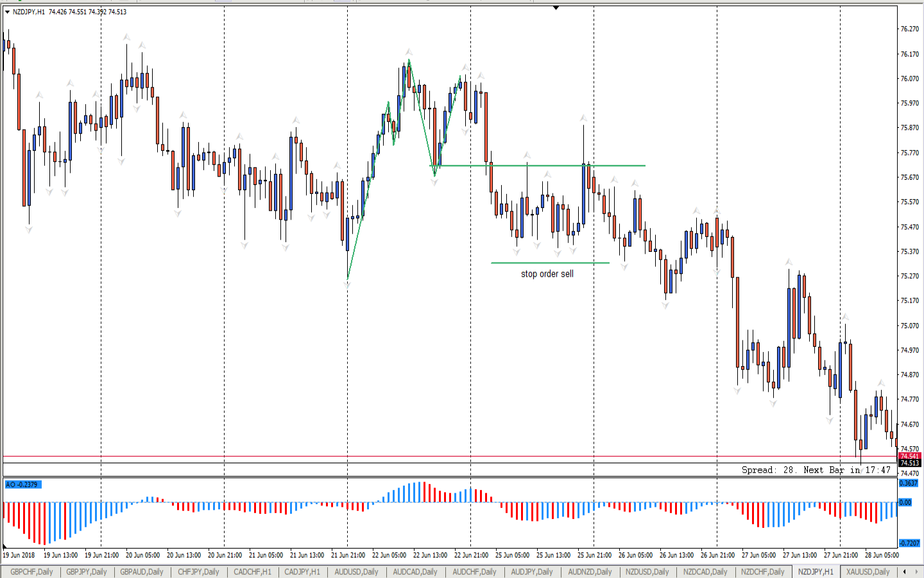This screenshot has height=578, width=924.
Task: Click the 0.3637 AO scale value
Action: tap(909, 483)
